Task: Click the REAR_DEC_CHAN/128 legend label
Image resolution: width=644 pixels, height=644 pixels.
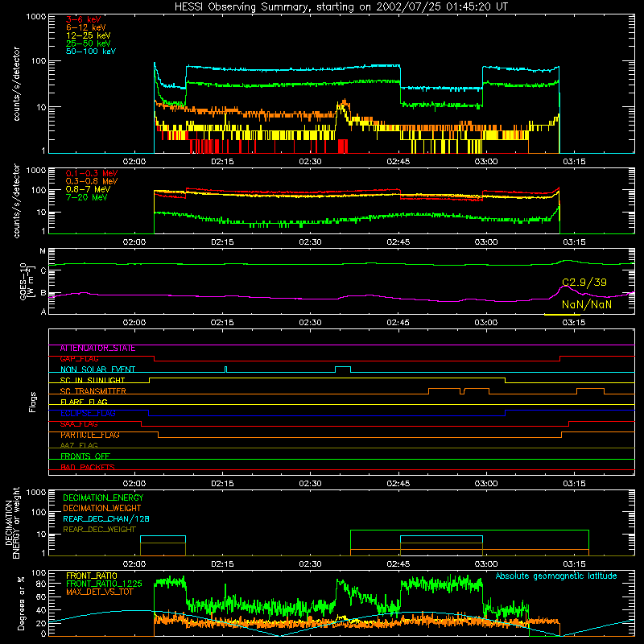Action: [106, 518]
